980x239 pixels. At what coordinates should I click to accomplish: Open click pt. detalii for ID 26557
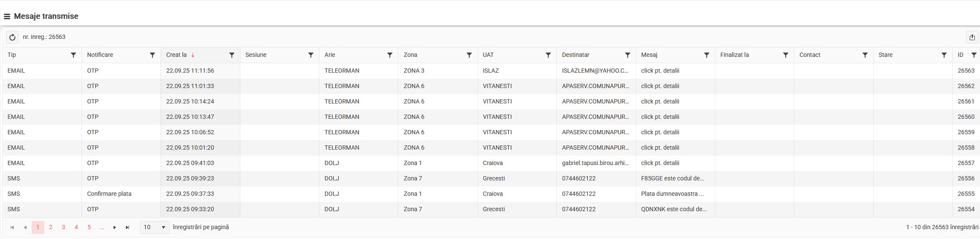[x=660, y=163]
